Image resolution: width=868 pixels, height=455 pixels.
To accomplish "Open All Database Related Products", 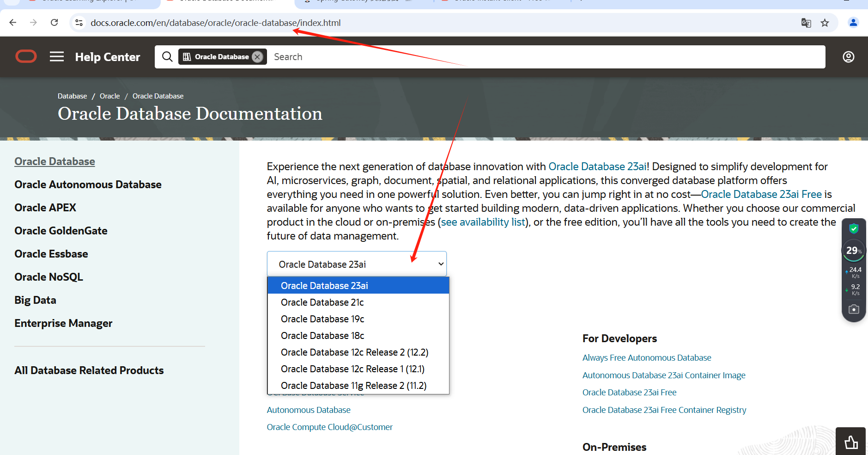I will coord(89,370).
